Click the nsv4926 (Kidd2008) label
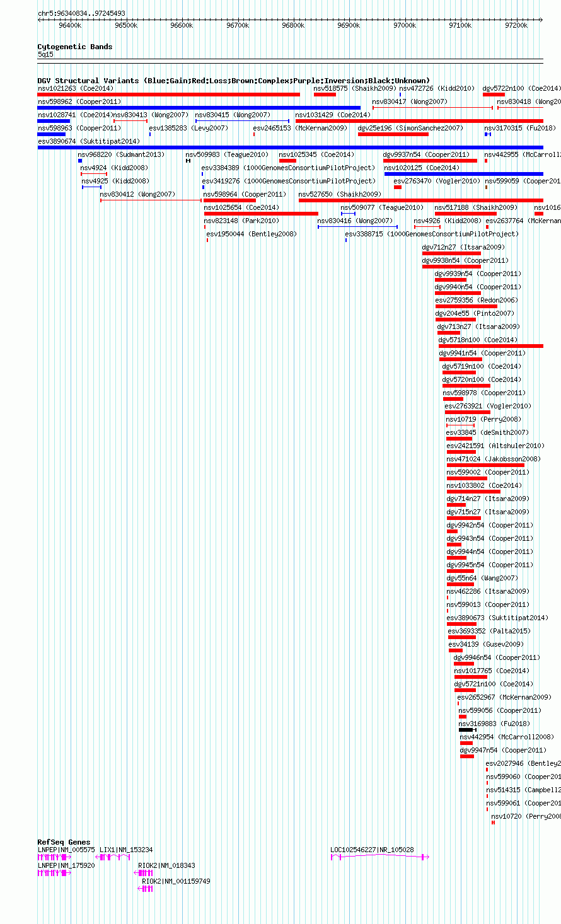This screenshot has width=561, height=924. point(448,221)
